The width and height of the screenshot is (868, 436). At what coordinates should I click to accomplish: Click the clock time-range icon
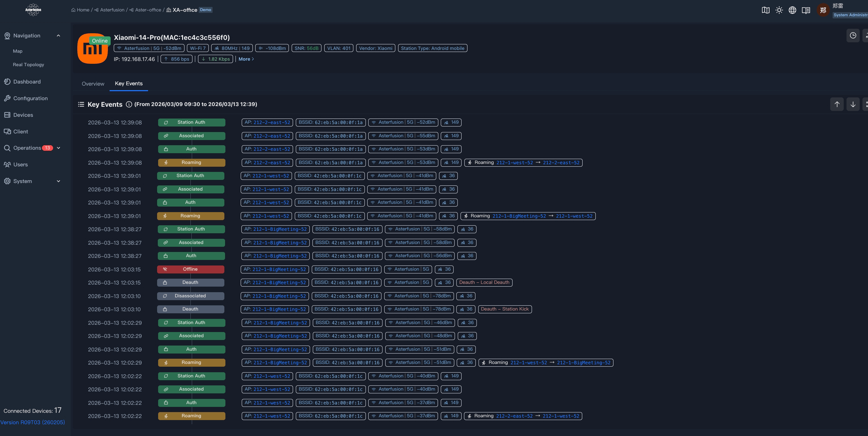pos(853,35)
